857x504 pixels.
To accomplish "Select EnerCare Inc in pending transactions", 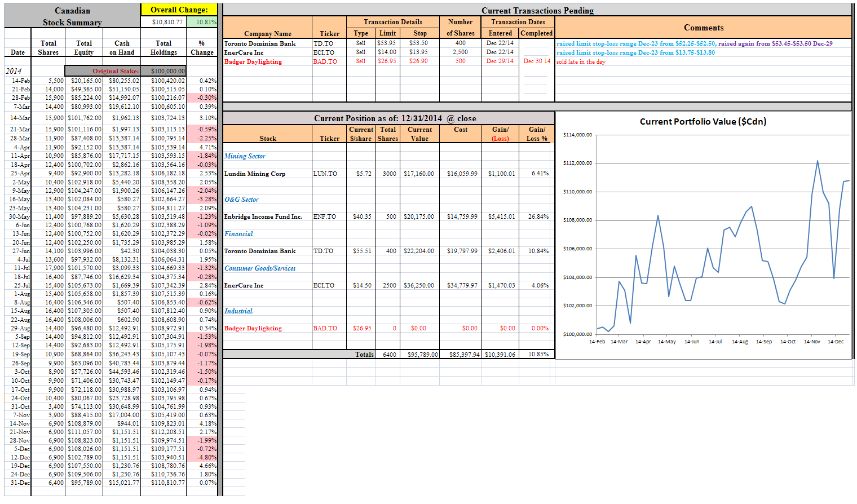I will 244,52.
